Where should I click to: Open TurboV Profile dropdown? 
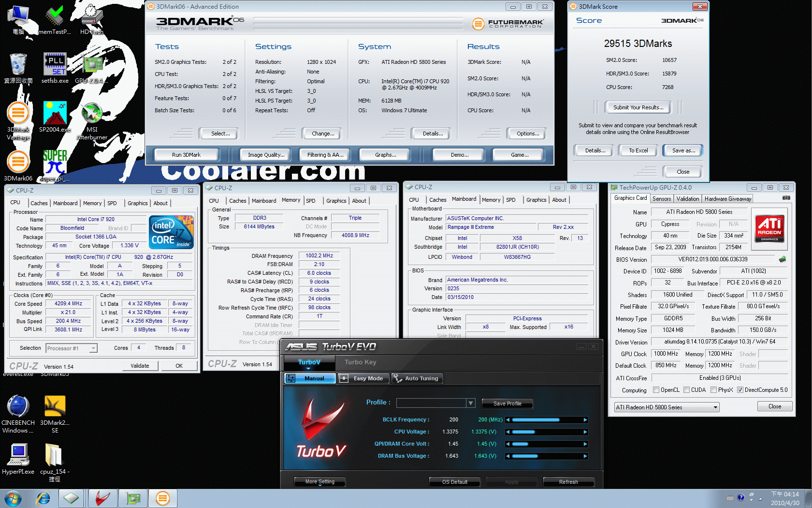click(x=471, y=403)
